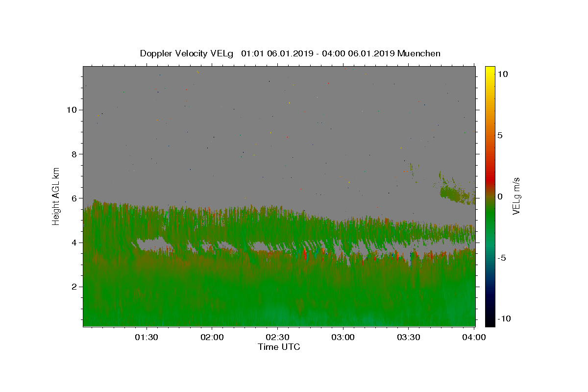Click the height axis label 10
The height and width of the screenshot is (392, 588).
(x=72, y=110)
